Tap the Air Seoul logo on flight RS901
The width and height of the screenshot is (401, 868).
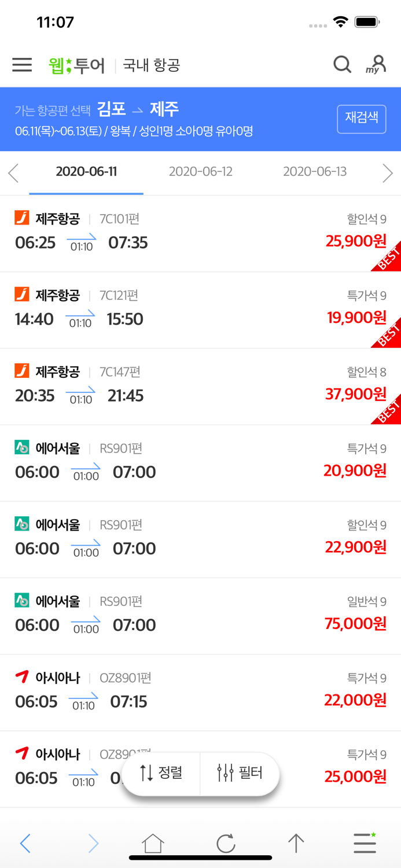point(21,448)
